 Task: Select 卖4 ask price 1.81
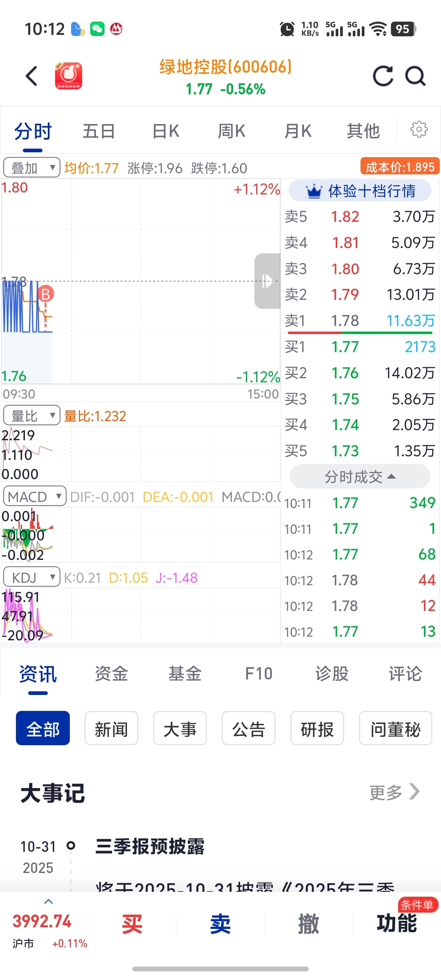point(360,243)
